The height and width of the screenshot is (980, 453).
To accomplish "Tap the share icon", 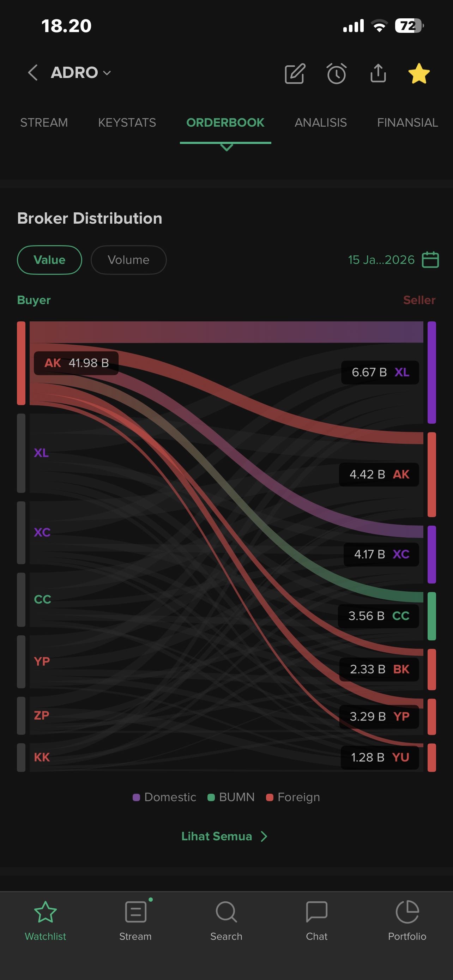I will click(x=378, y=73).
